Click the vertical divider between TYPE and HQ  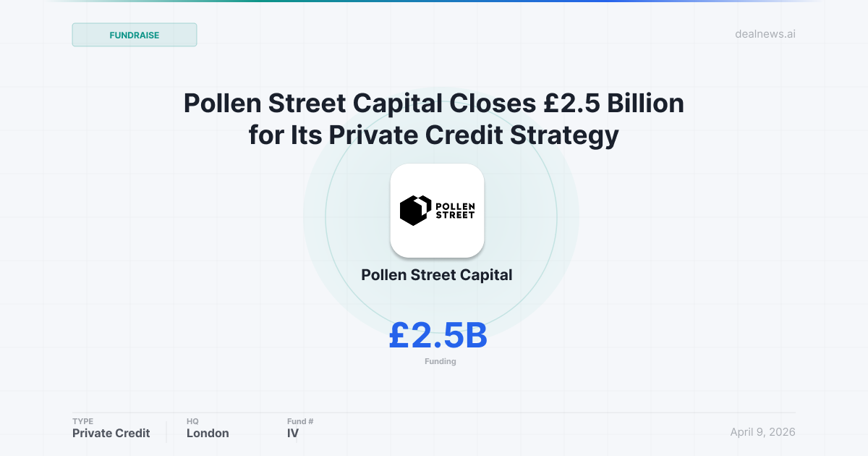point(166,431)
